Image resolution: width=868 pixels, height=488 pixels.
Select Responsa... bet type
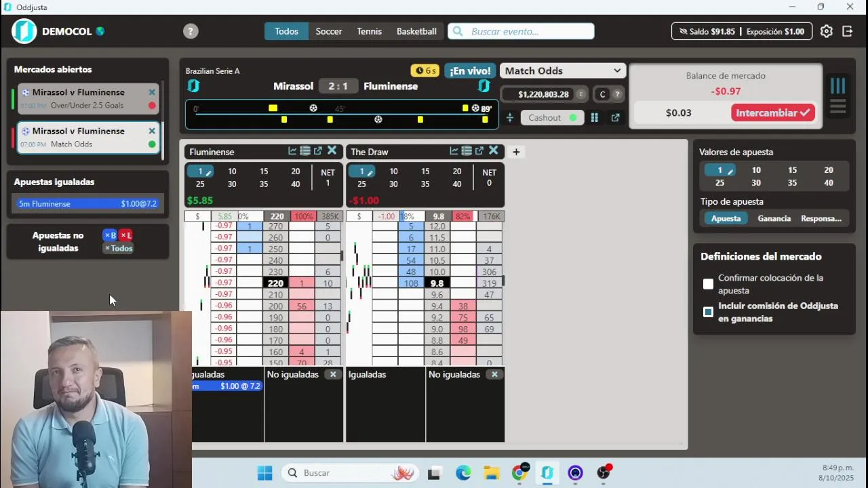click(x=821, y=218)
